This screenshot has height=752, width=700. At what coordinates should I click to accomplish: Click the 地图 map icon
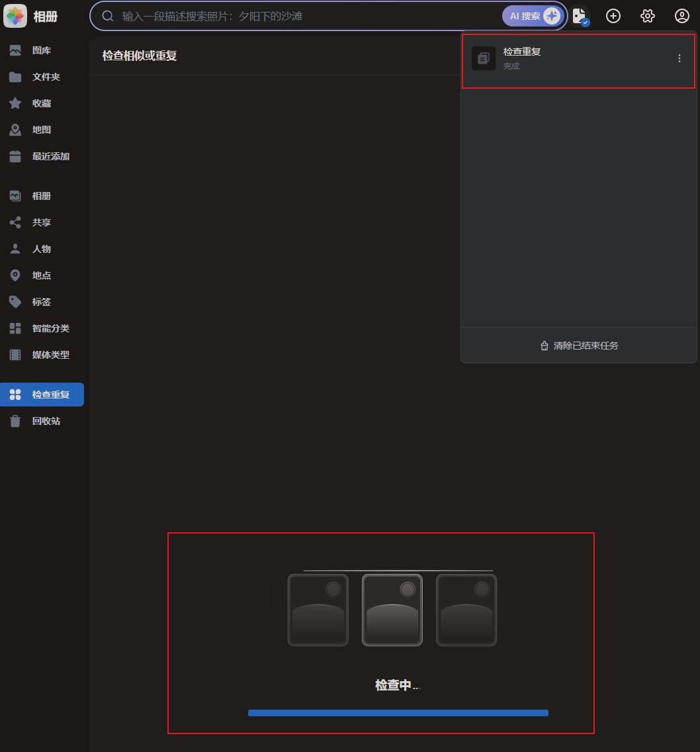click(15, 130)
